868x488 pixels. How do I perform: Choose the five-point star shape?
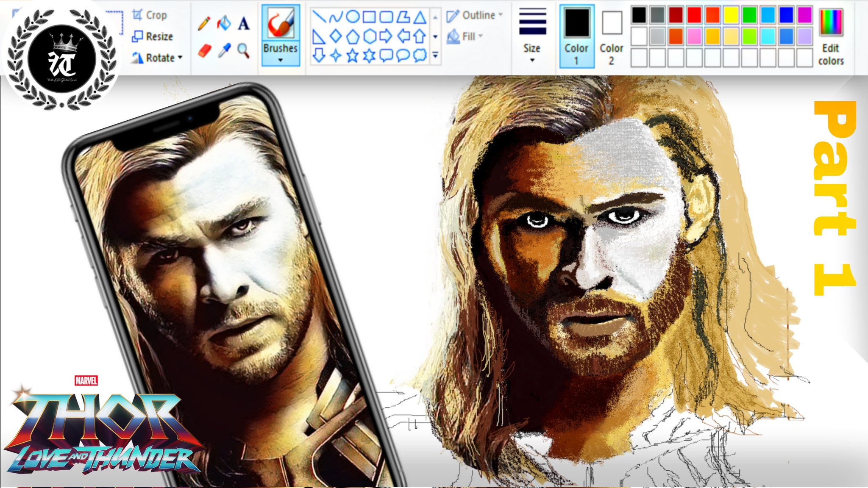pos(352,55)
